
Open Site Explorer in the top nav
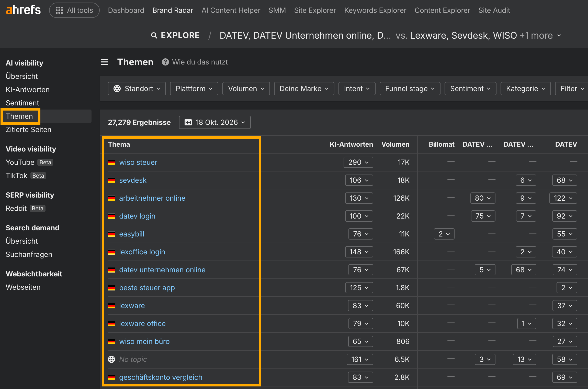click(x=315, y=10)
